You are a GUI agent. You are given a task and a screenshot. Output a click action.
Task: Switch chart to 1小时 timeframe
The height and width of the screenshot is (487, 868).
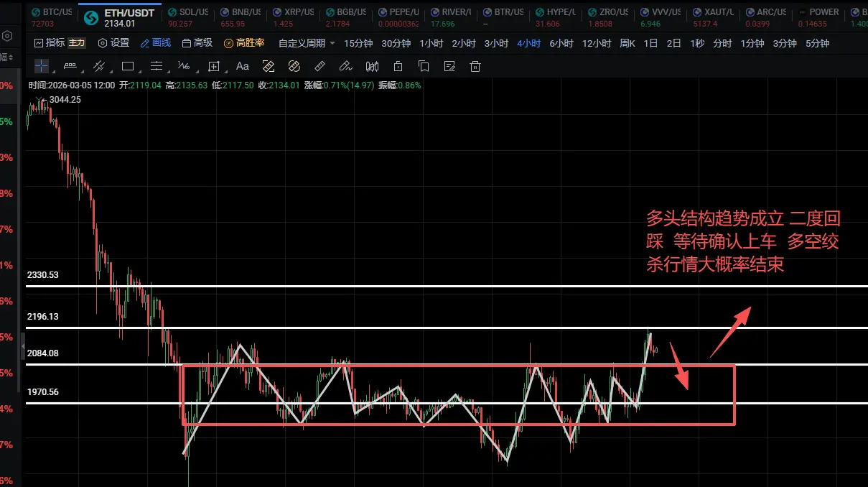pos(431,43)
